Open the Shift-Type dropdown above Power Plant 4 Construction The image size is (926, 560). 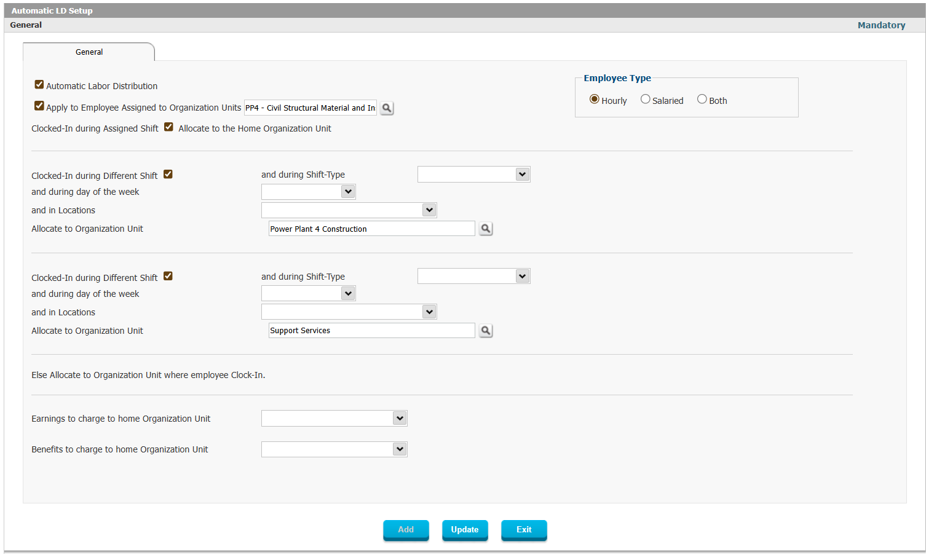tap(474, 175)
